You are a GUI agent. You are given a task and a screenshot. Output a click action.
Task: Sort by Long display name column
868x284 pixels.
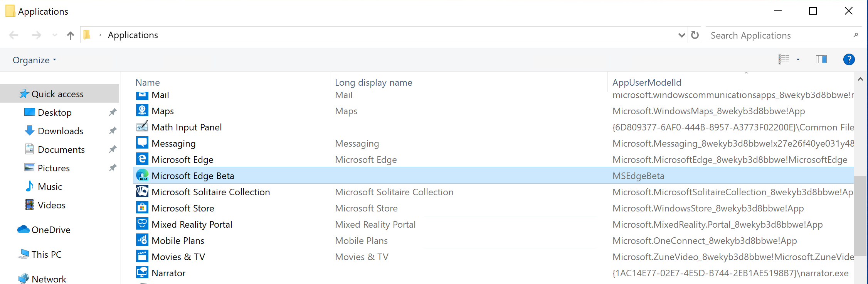(x=373, y=83)
